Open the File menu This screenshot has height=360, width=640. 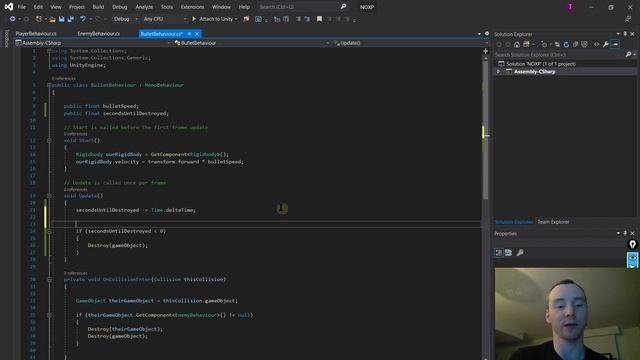point(22,7)
